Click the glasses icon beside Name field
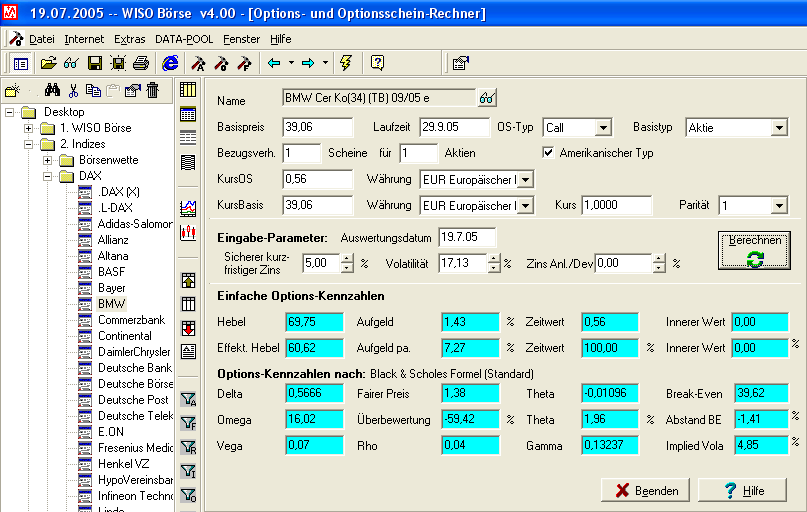 487,99
